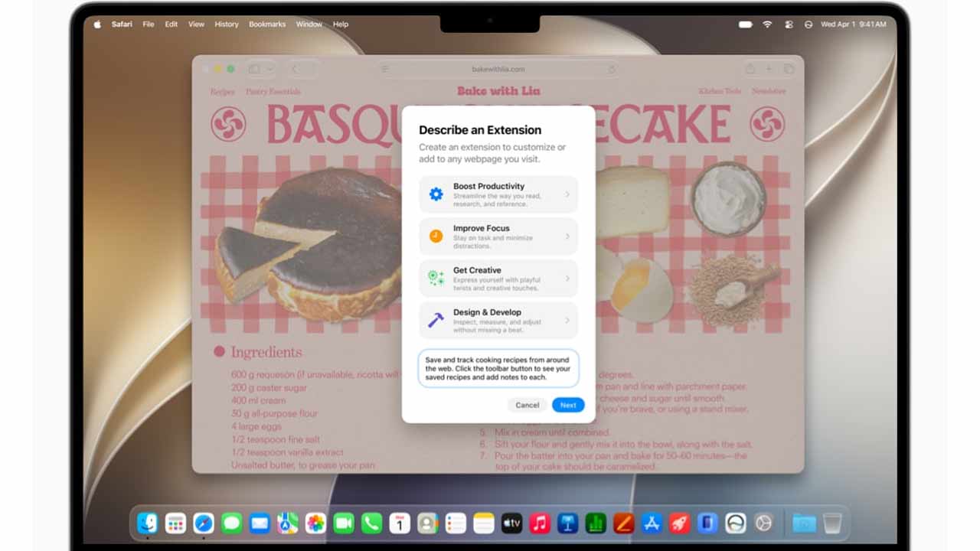Open Launchpad from the Dock

pyautogui.click(x=175, y=523)
